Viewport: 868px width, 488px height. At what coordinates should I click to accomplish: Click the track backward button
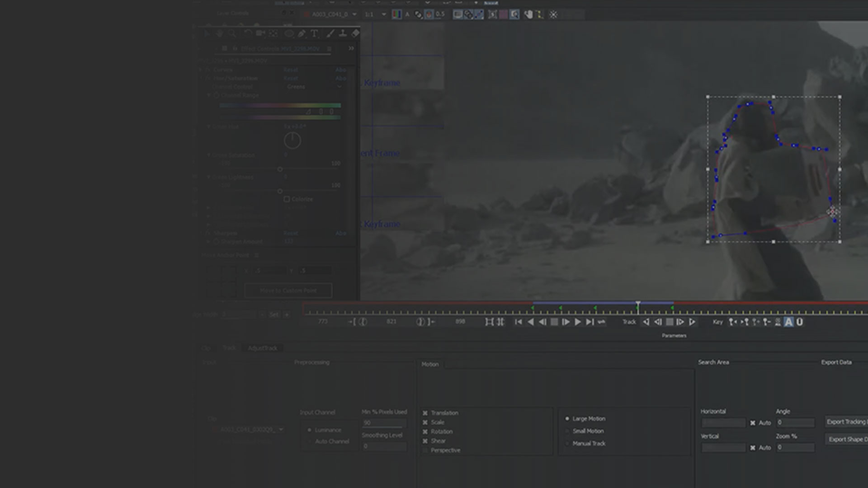point(646,322)
